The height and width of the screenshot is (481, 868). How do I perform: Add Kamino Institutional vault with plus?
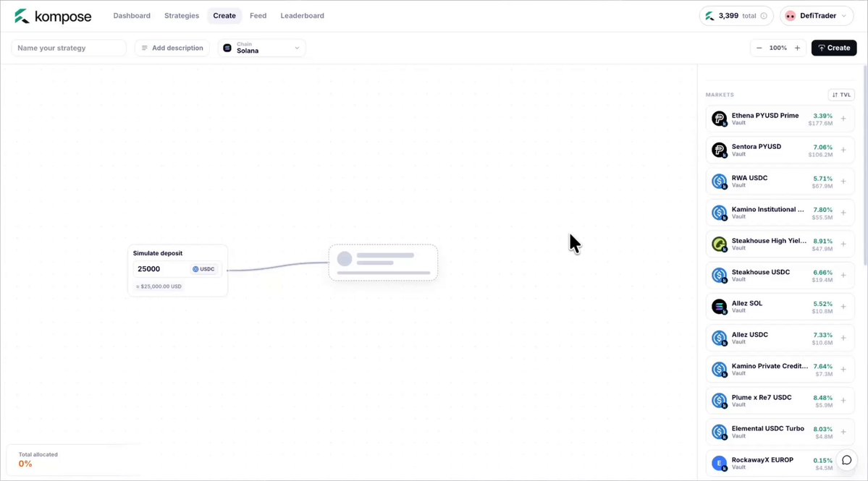843,213
